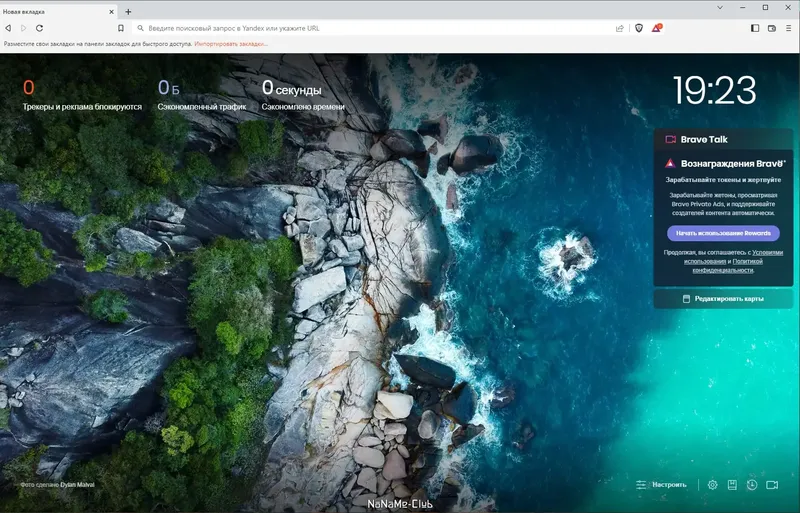Close the Новая вкладка tab
This screenshot has height=513, width=800.
tap(111, 11)
